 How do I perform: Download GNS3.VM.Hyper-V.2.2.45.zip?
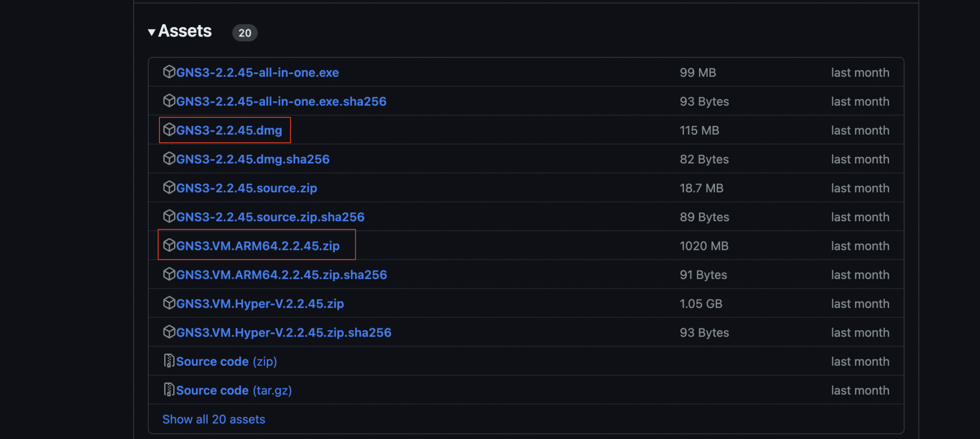click(x=260, y=303)
